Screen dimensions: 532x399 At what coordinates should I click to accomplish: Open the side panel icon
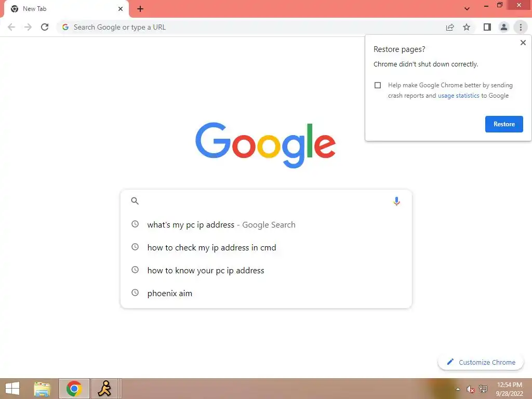487,27
